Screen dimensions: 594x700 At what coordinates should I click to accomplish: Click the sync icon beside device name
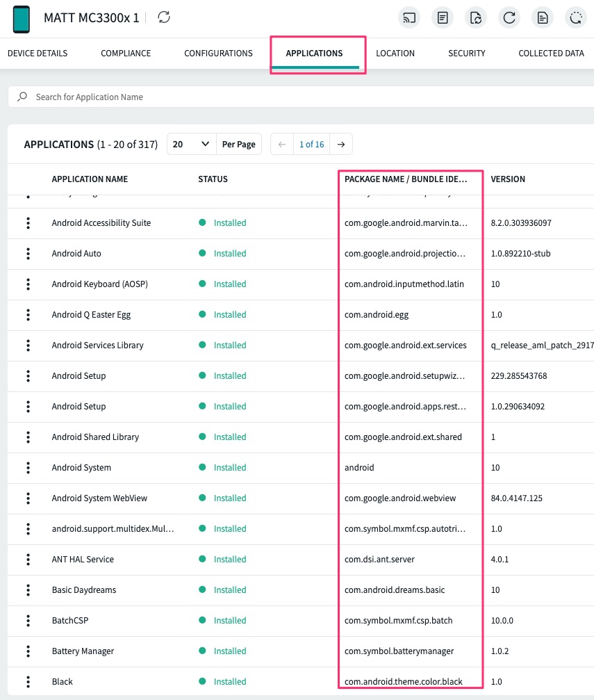[164, 17]
